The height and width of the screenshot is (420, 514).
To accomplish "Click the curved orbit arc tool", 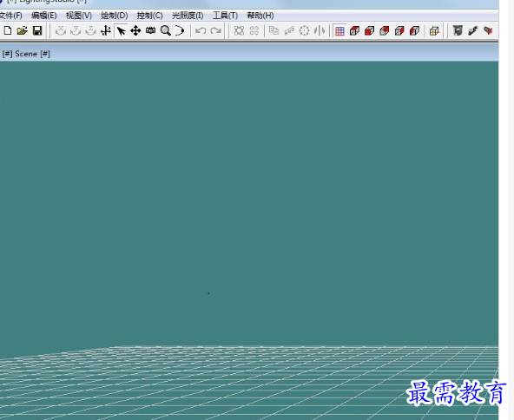I will 180,30.
